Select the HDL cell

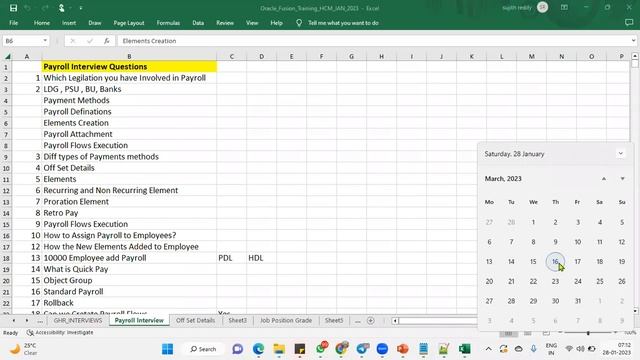click(x=261, y=258)
